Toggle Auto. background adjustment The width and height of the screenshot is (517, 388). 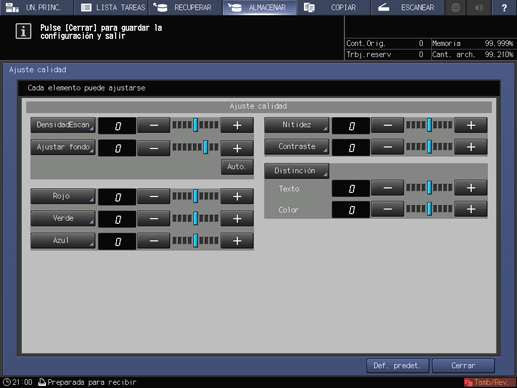click(x=237, y=167)
